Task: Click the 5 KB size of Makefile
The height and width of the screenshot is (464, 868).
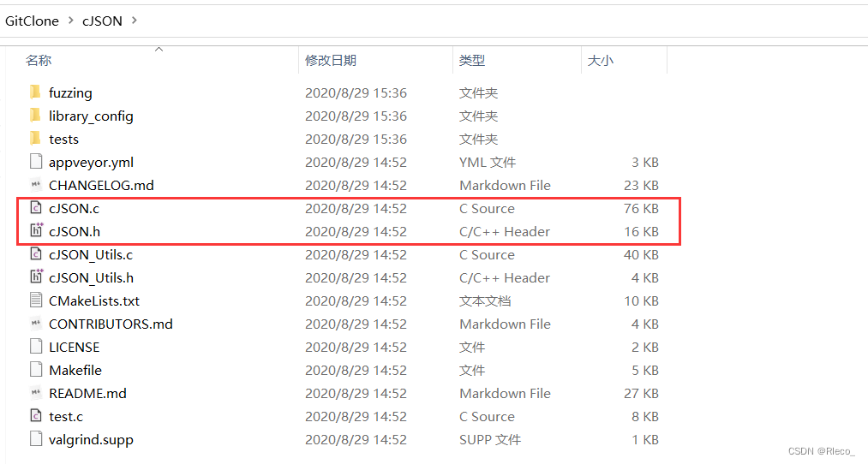Action: (645, 371)
